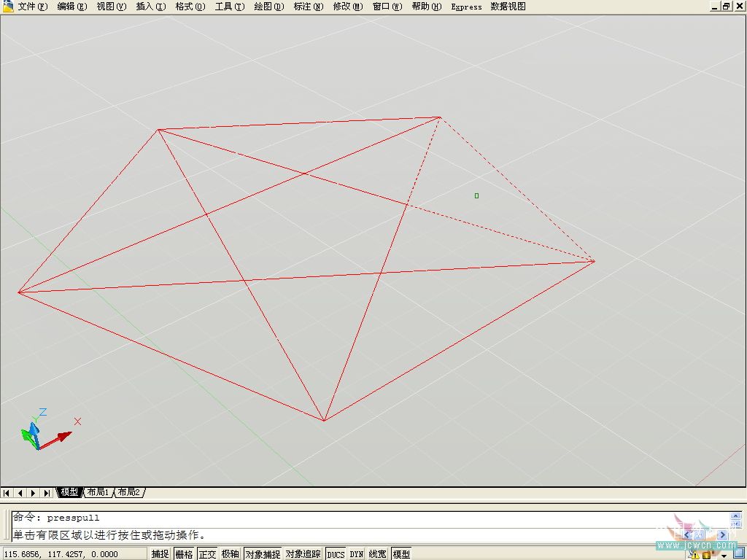Toggle DYN dynamic input button
This screenshot has height=560, width=747.
(356, 554)
